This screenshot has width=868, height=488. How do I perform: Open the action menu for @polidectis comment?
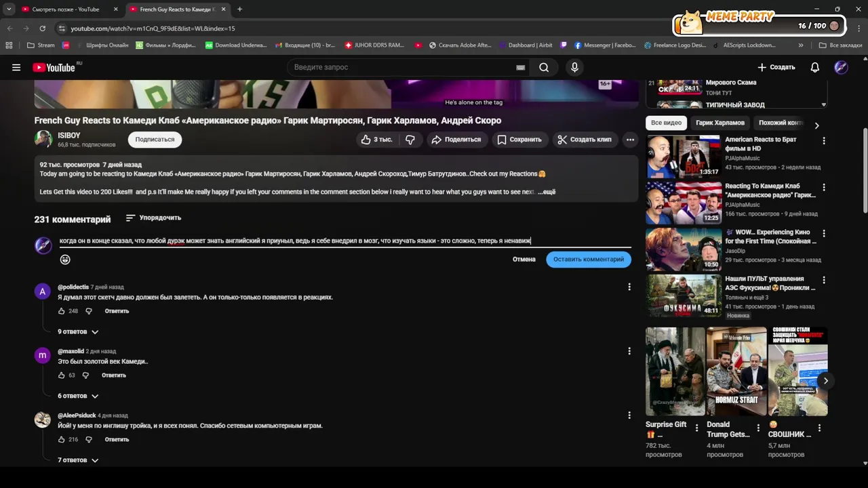click(x=629, y=287)
